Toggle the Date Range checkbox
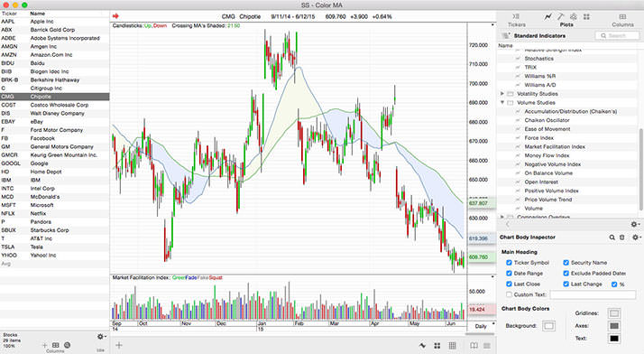This screenshot has height=354, width=644. (x=509, y=273)
